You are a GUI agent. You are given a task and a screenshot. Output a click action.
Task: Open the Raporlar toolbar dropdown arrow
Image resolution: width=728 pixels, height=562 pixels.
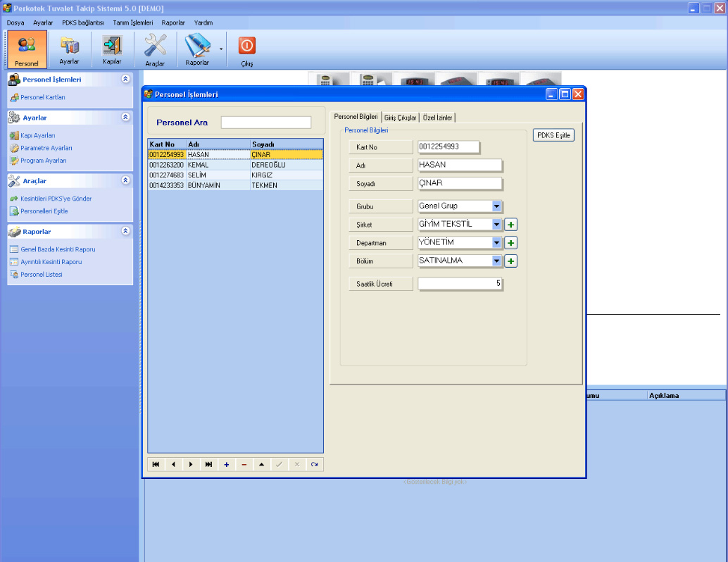(221, 49)
